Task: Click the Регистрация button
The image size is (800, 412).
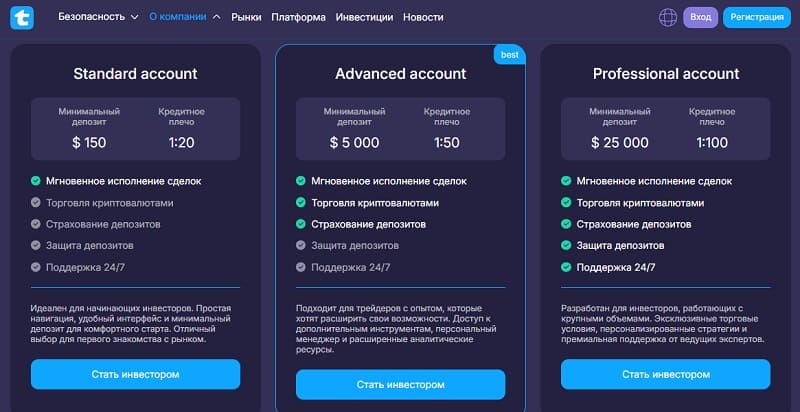Action: coord(757,17)
